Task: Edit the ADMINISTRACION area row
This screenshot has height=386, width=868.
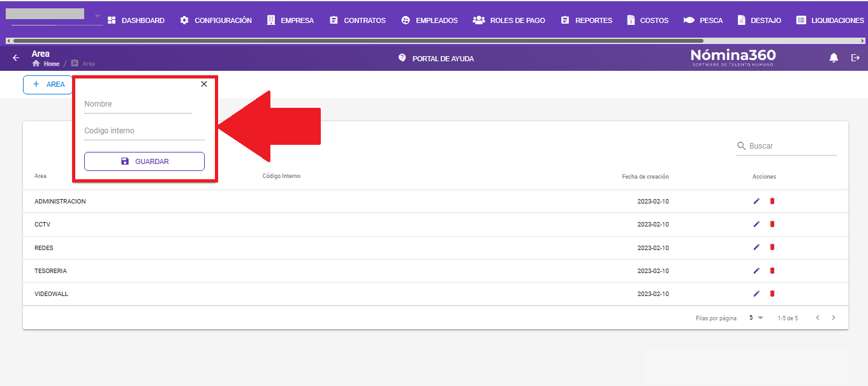Action: pyautogui.click(x=756, y=201)
